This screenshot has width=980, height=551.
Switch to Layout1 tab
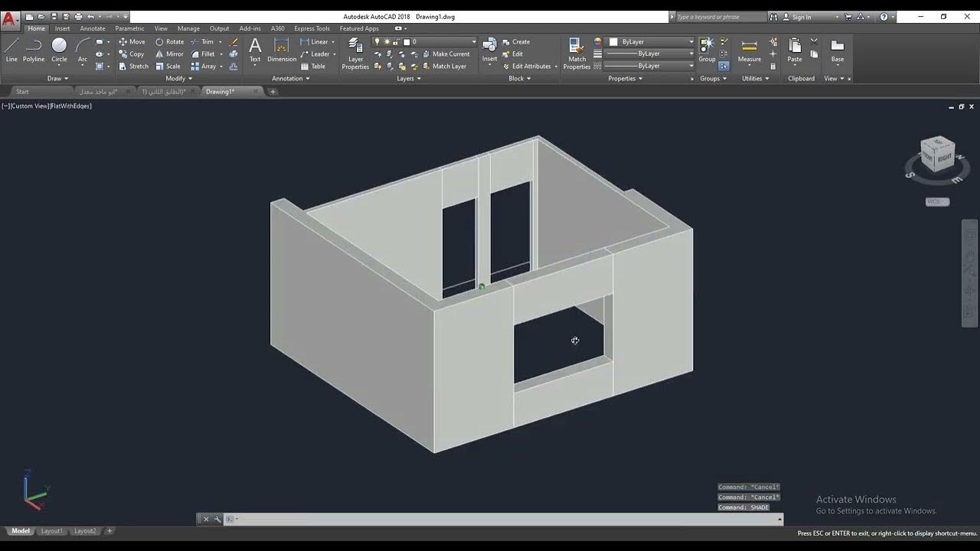pos(51,531)
